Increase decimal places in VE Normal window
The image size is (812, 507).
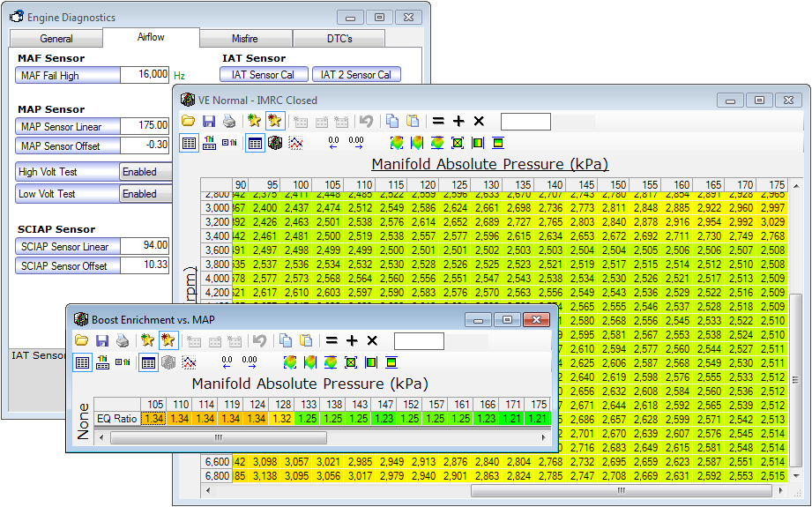tap(356, 143)
